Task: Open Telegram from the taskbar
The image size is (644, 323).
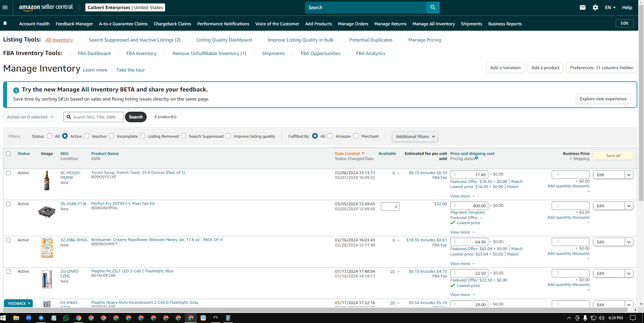Action: tap(41, 318)
